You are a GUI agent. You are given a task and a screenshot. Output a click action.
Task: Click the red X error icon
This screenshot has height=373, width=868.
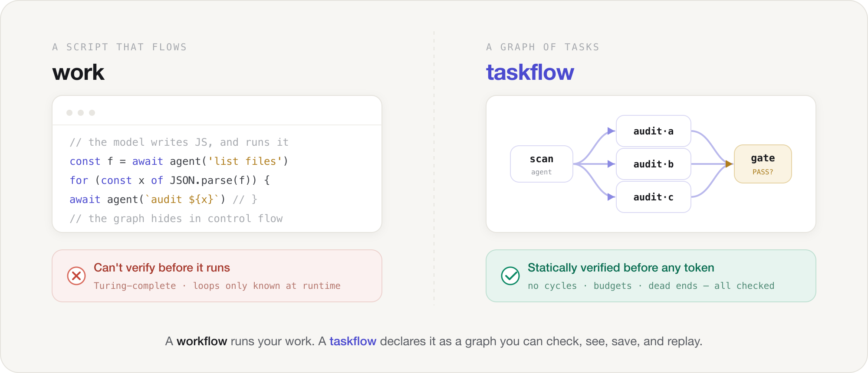point(76,276)
